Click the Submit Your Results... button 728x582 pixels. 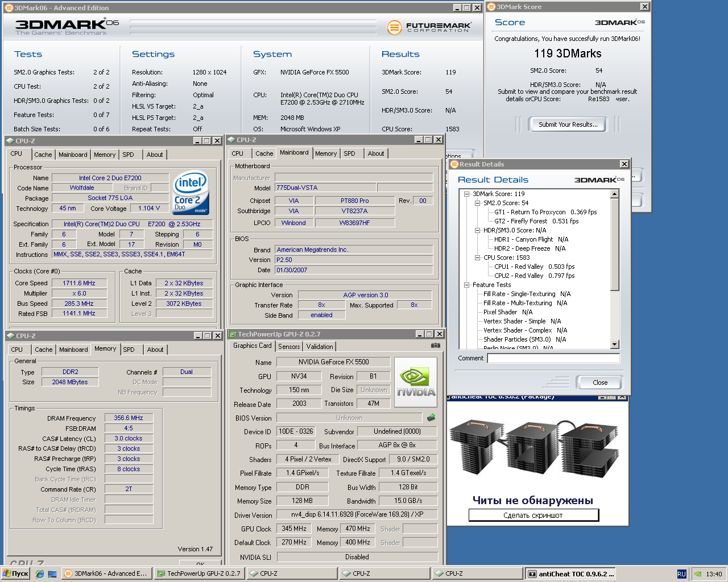point(568,124)
